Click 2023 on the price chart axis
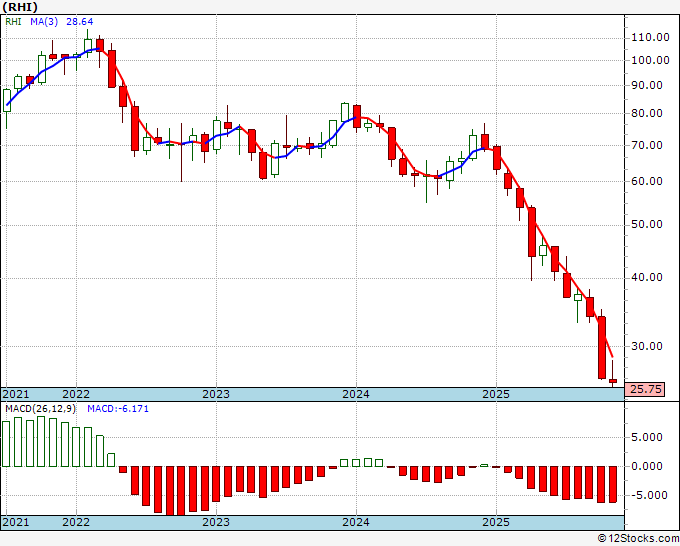Image resolution: width=680 pixels, height=546 pixels. point(216,394)
